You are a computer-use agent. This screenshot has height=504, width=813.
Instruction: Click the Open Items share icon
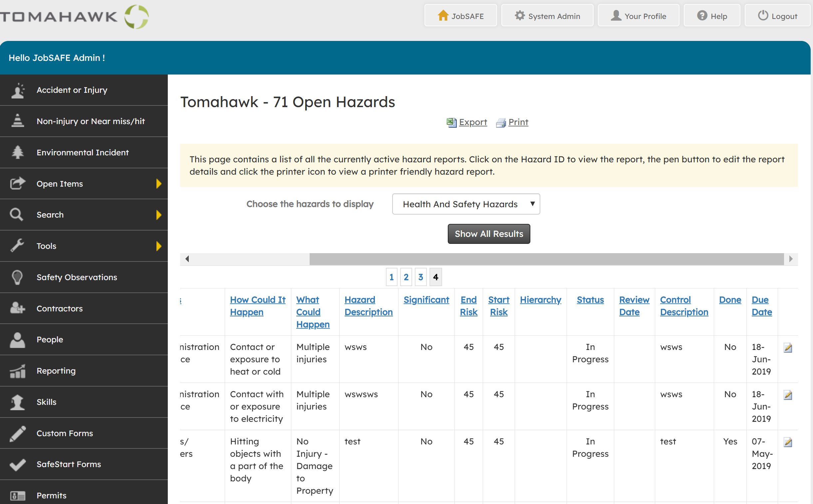click(18, 183)
